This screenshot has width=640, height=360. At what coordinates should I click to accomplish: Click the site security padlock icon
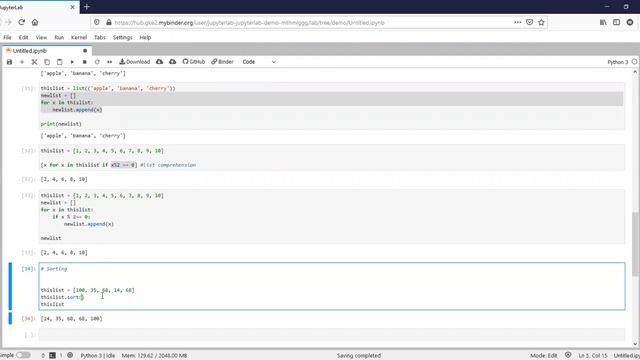[109, 22]
